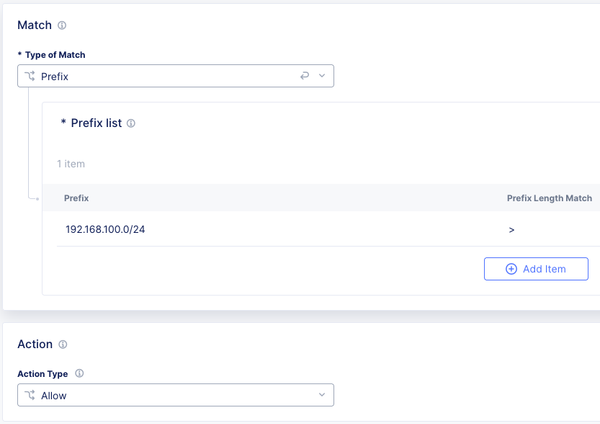Expand the Type of Match dropdown chevron

click(x=322, y=76)
